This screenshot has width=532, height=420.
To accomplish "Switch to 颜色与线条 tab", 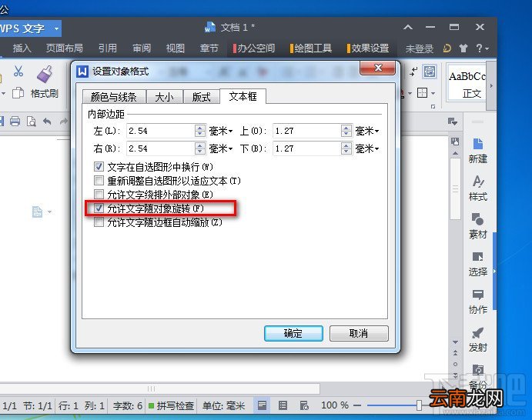I will 114,97.
